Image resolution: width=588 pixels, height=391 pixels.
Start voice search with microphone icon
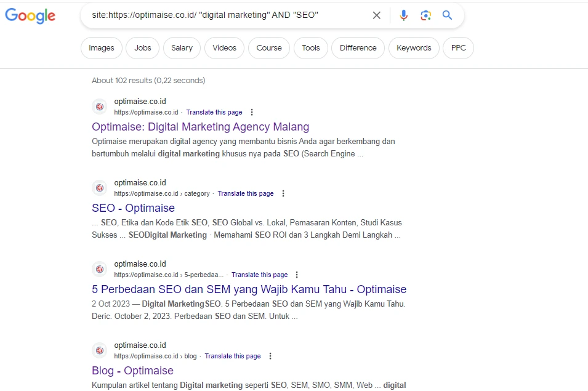[x=403, y=15]
